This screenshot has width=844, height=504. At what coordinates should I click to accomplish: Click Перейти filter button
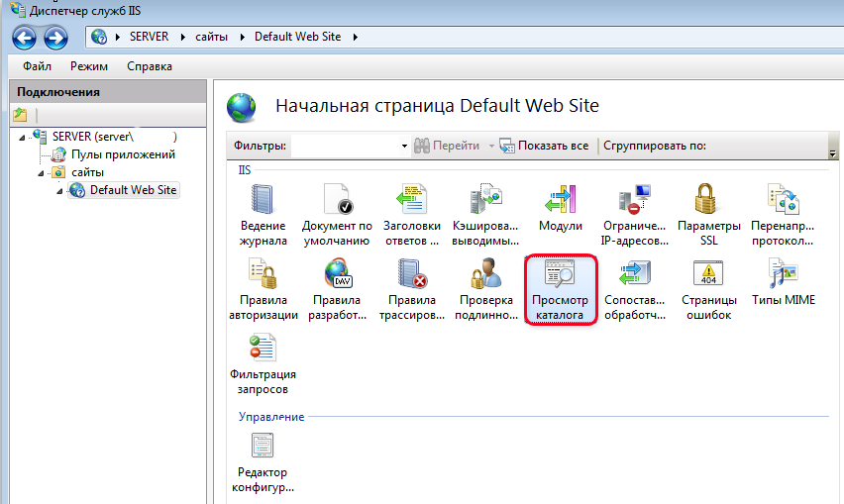click(x=447, y=146)
